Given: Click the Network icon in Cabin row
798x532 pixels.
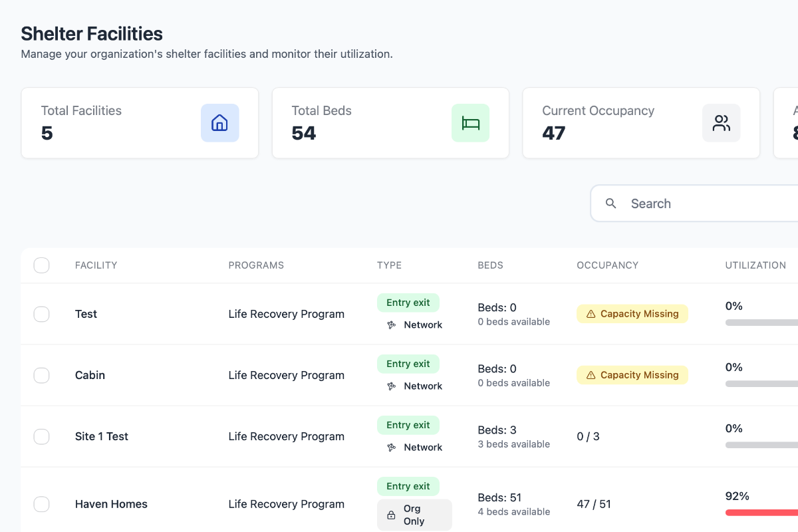Looking at the screenshot, I should click(392, 386).
